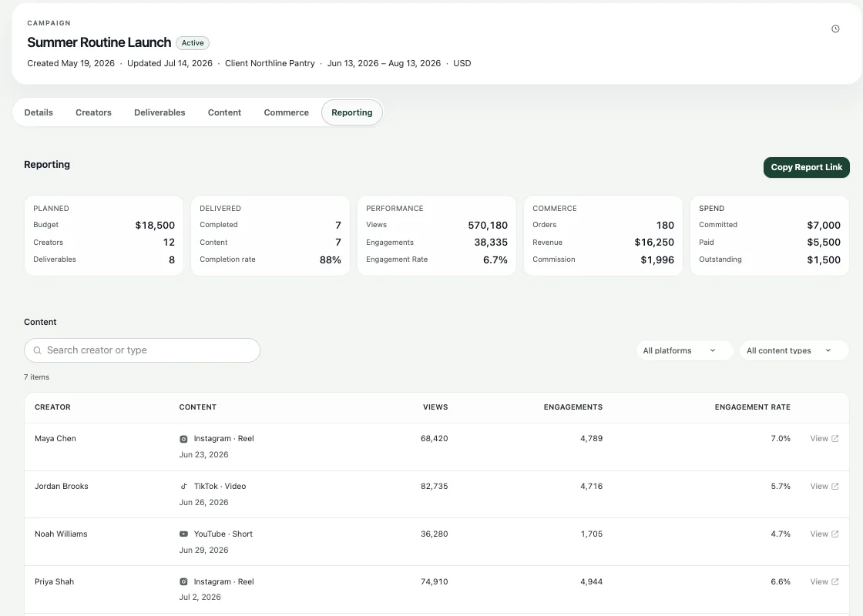Click the CREATOR column header

[x=53, y=407]
